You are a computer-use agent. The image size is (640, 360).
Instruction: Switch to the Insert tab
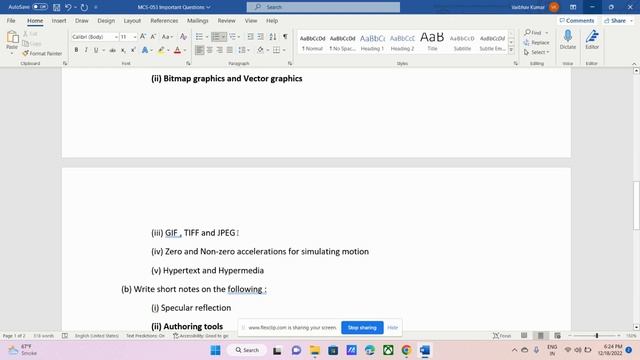59,20
